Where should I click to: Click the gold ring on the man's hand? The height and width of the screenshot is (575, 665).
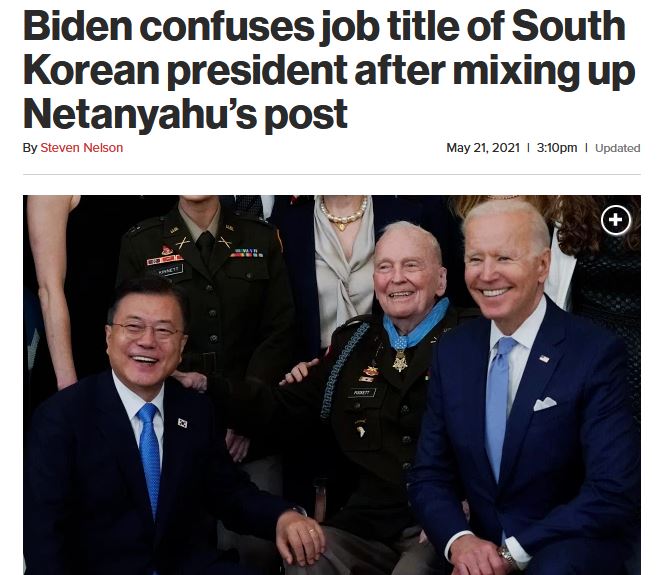[311, 531]
